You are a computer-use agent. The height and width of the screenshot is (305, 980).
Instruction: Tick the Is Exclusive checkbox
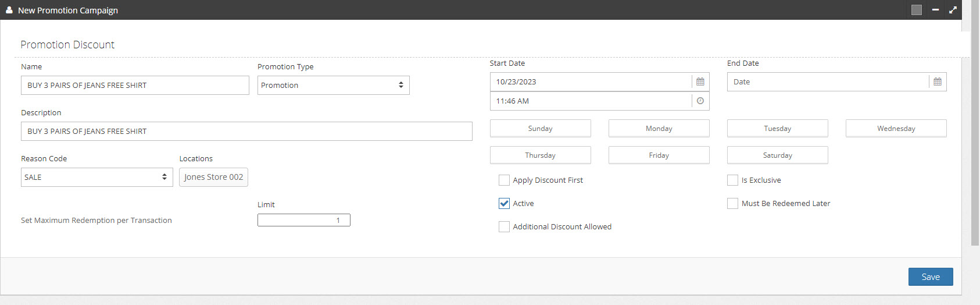(732, 180)
